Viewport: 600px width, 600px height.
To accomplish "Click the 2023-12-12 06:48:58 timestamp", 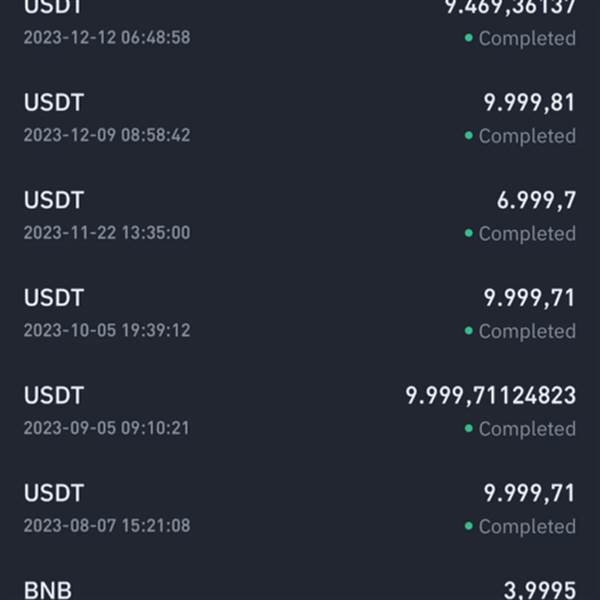I will (107, 38).
